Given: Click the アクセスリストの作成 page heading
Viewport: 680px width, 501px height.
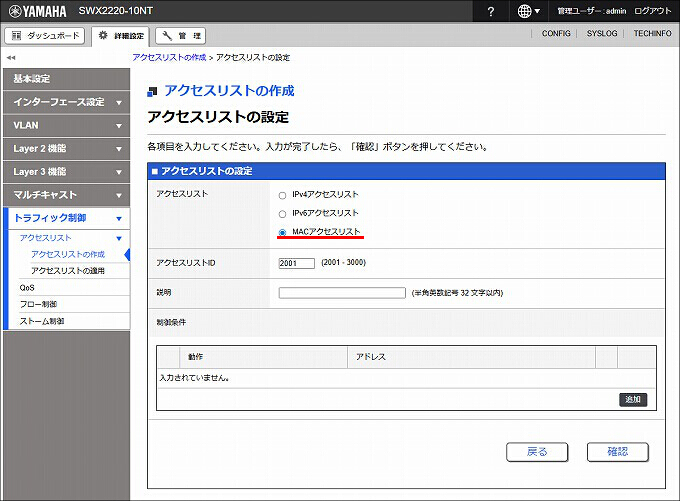Looking at the screenshot, I should 229,91.
